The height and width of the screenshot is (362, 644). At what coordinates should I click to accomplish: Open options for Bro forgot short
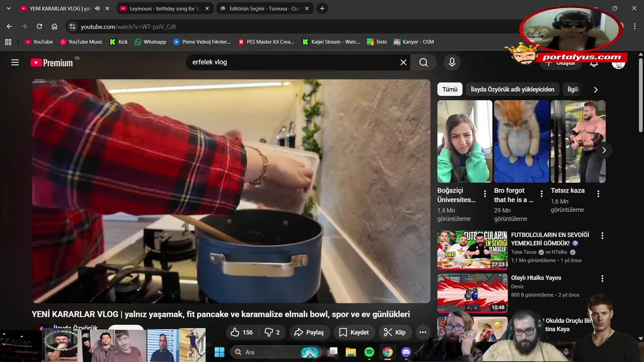542,194
